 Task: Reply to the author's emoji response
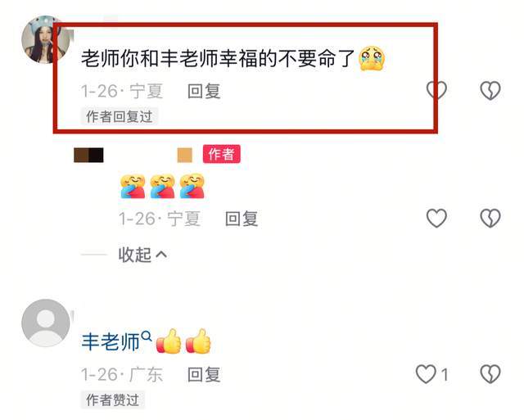(242, 219)
